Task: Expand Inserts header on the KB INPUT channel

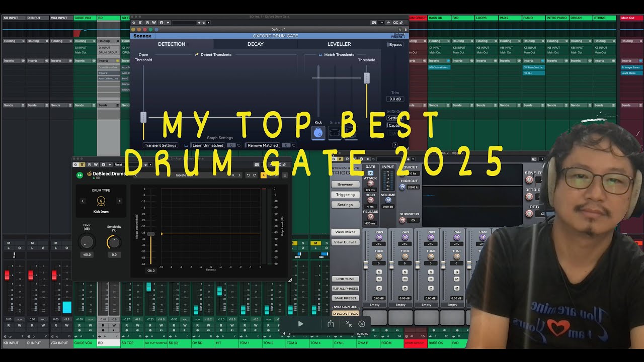Action: pyautogui.click(x=13, y=61)
